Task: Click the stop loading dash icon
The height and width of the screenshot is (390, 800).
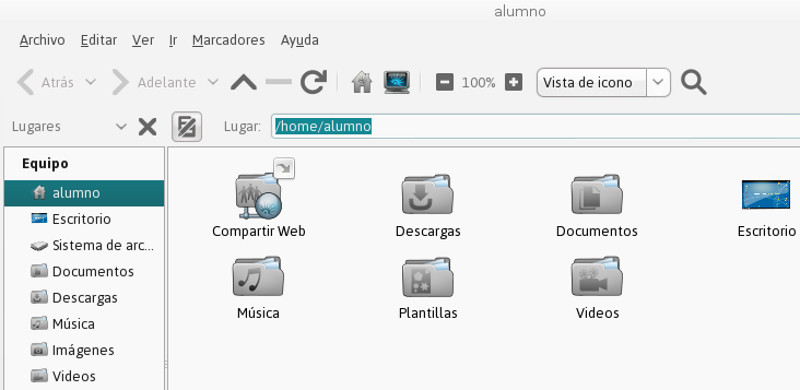Action: click(279, 82)
